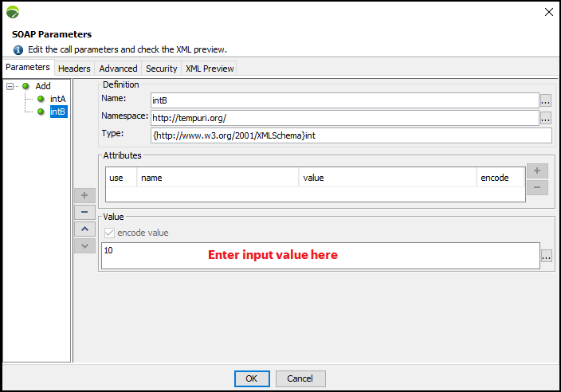Click the 'encode' column header in Attributes
This screenshot has height=392, width=561.
500,178
